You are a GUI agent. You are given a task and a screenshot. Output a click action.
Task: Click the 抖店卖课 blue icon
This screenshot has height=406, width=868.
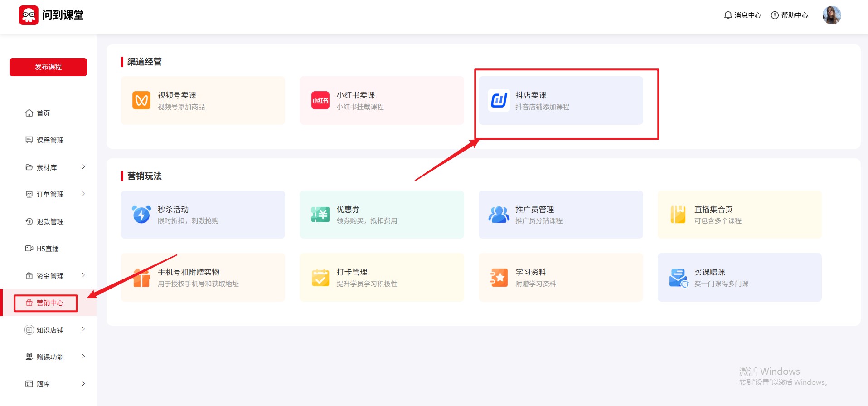499,100
